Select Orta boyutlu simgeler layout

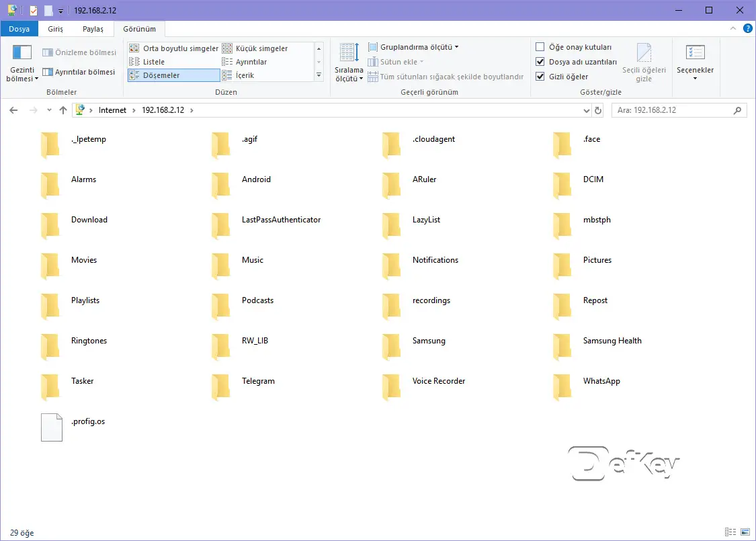tap(174, 48)
